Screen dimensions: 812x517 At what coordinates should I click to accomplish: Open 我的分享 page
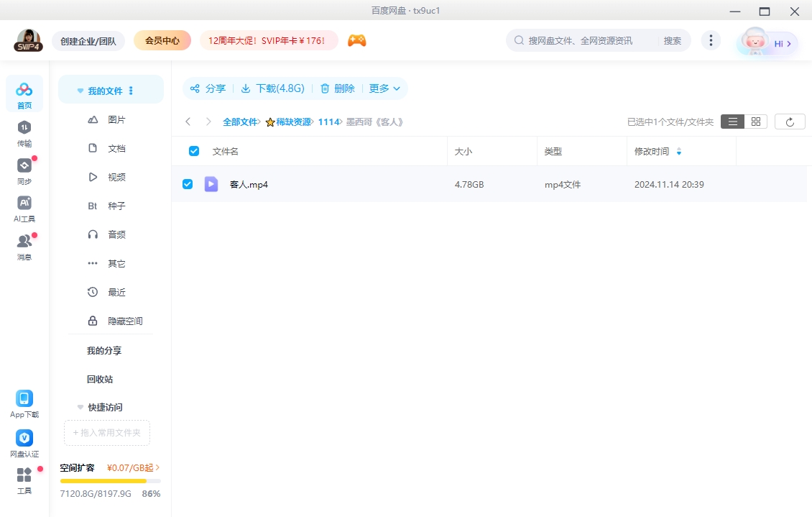click(104, 351)
